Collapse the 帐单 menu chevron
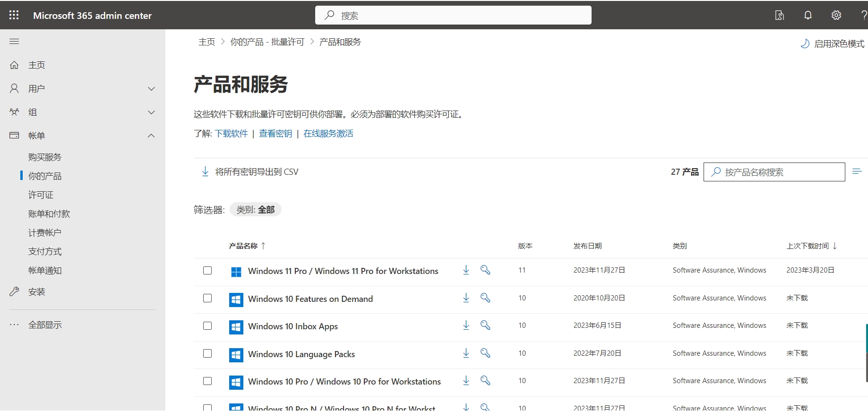868x411 pixels. [x=151, y=136]
